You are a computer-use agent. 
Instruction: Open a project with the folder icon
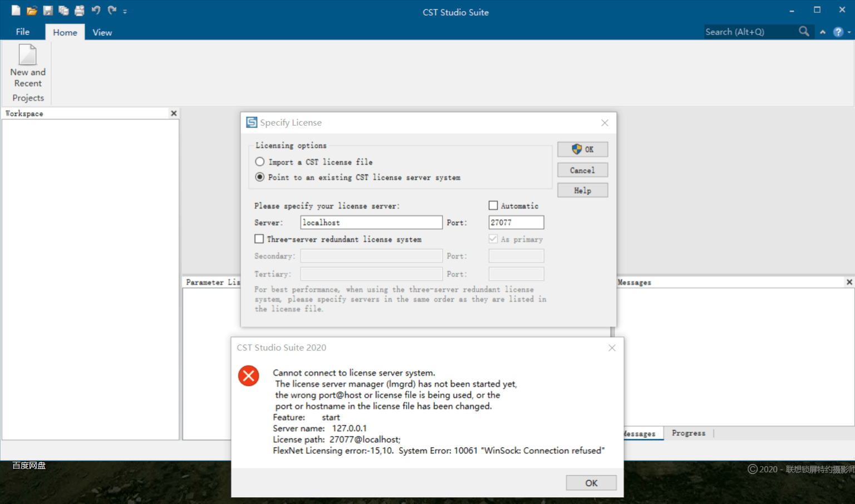[x=32, y=11]
